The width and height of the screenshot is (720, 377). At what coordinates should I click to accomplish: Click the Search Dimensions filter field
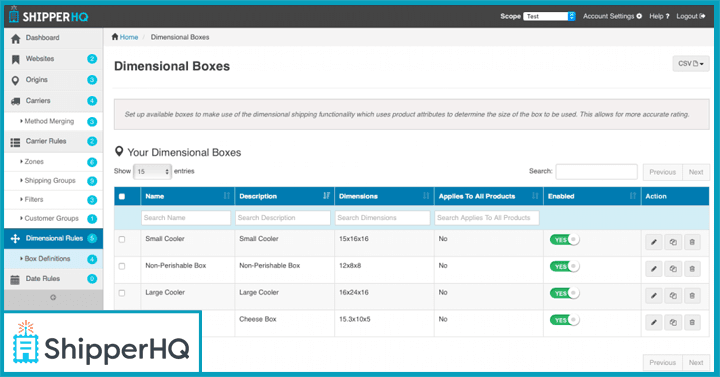pos(382,218)
